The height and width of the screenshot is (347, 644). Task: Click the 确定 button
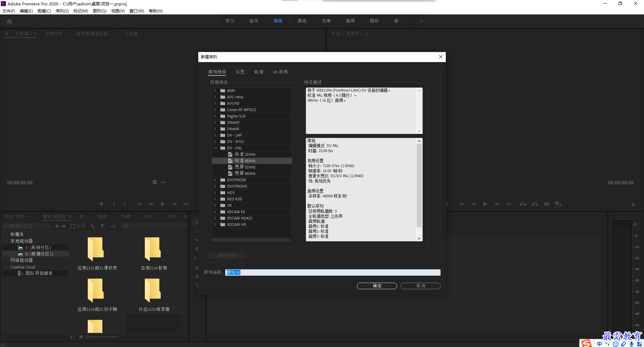(377, 286)
